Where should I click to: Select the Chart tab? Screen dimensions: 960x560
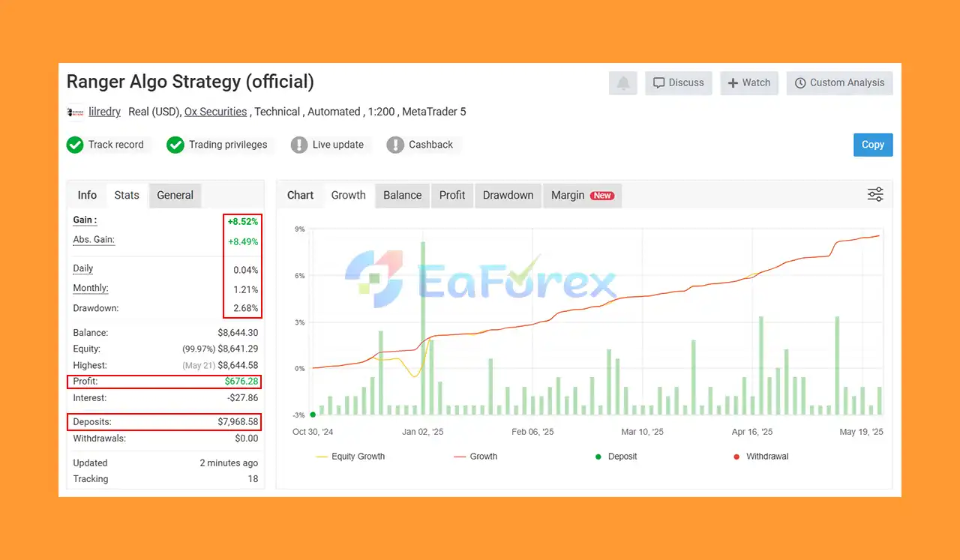coord(300,195)
